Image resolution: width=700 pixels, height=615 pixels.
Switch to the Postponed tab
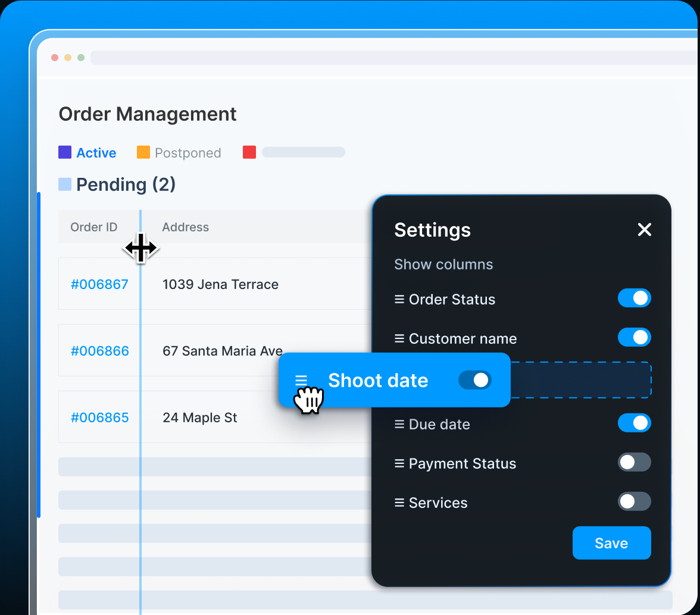[x=188, y=153]
